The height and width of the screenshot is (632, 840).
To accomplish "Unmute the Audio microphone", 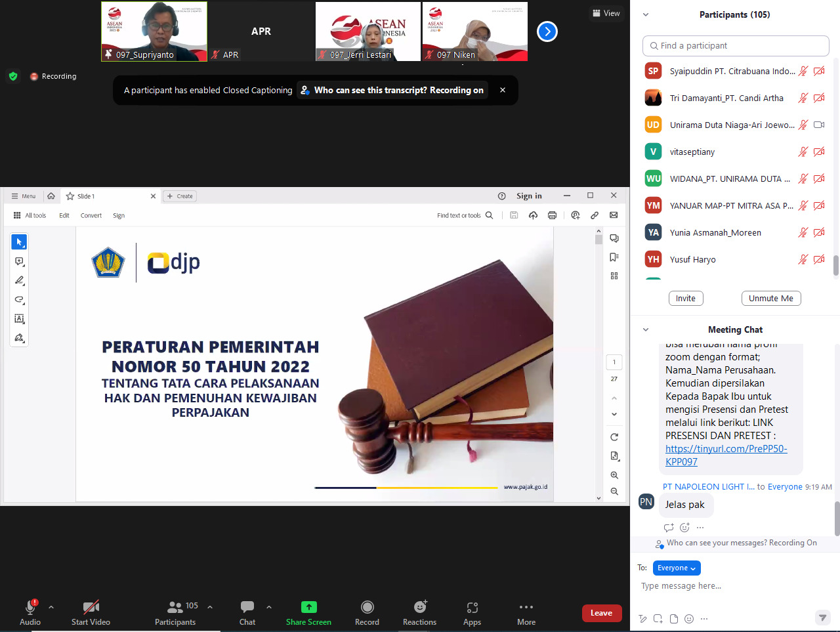I will pyautogui.click(x=30, y=607).
